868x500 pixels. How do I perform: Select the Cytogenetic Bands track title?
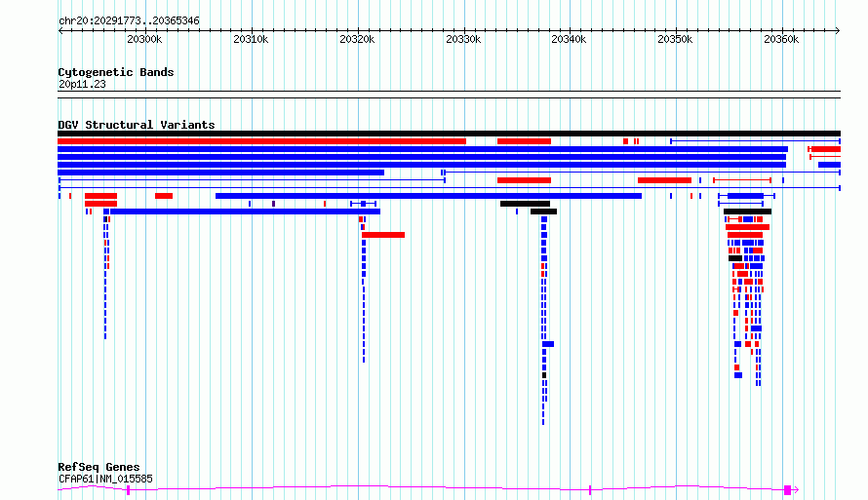point(116,72)
